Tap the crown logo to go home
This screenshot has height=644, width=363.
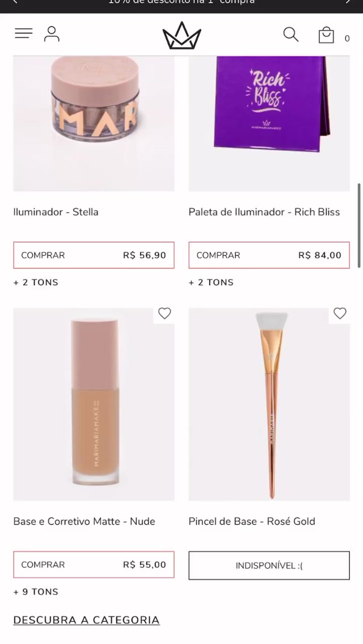click(x=182, y=36)
